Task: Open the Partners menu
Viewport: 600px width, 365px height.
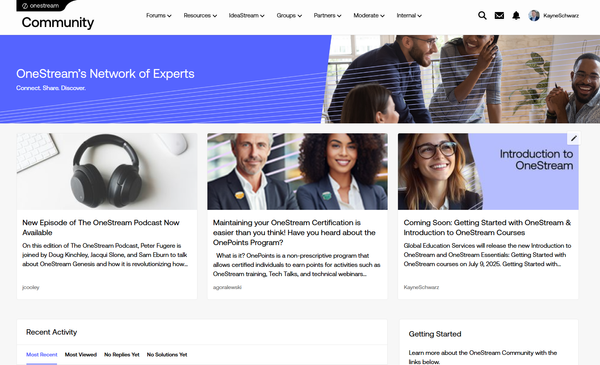Action: [x=327, y=16]
